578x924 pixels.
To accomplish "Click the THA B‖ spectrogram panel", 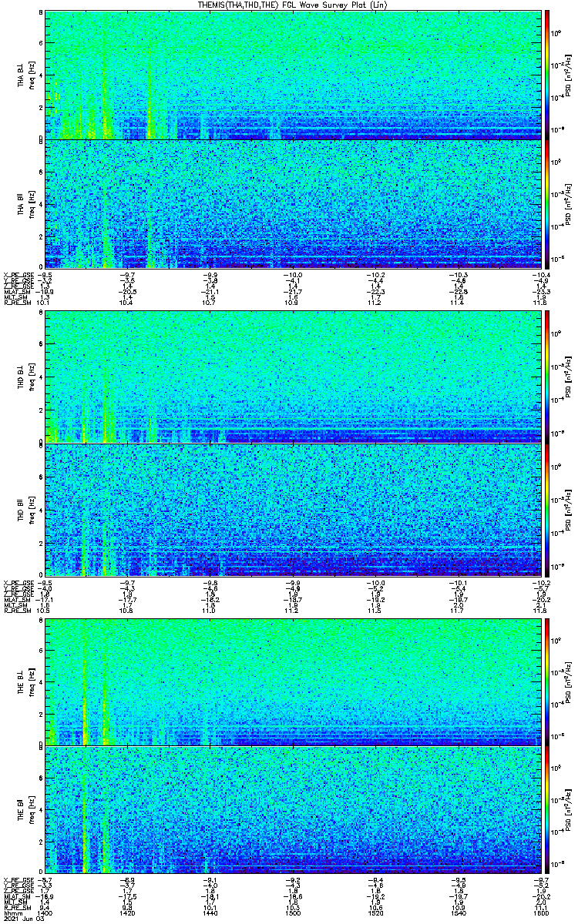I will coord(293,204).
